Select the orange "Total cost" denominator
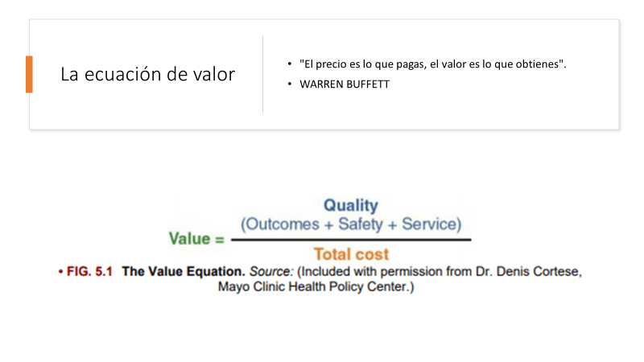 351,254
